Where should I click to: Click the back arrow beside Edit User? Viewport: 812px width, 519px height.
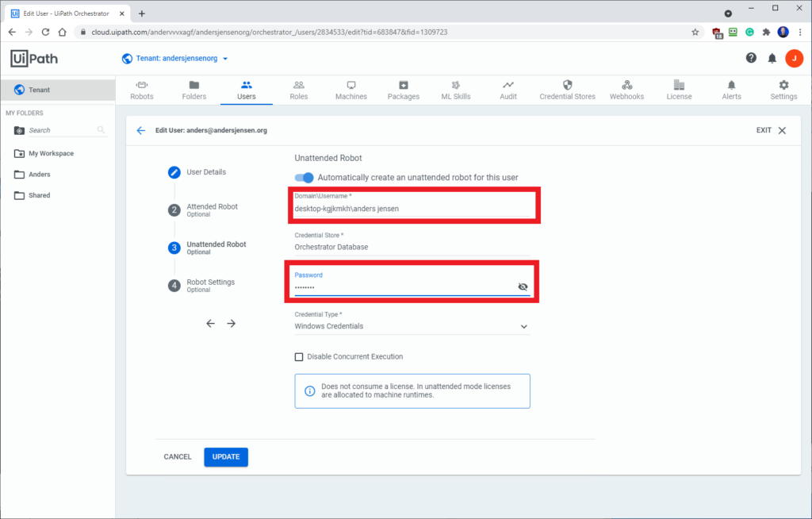point(140,131)
